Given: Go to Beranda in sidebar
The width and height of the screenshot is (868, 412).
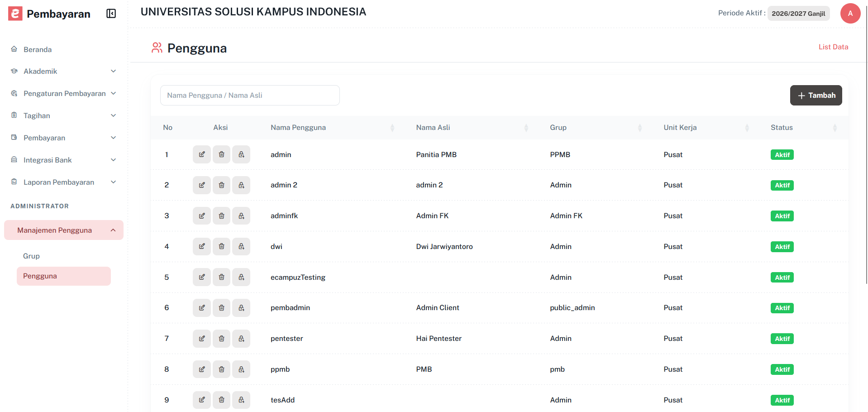Looking at the screenshot, I should pos(38,49).
